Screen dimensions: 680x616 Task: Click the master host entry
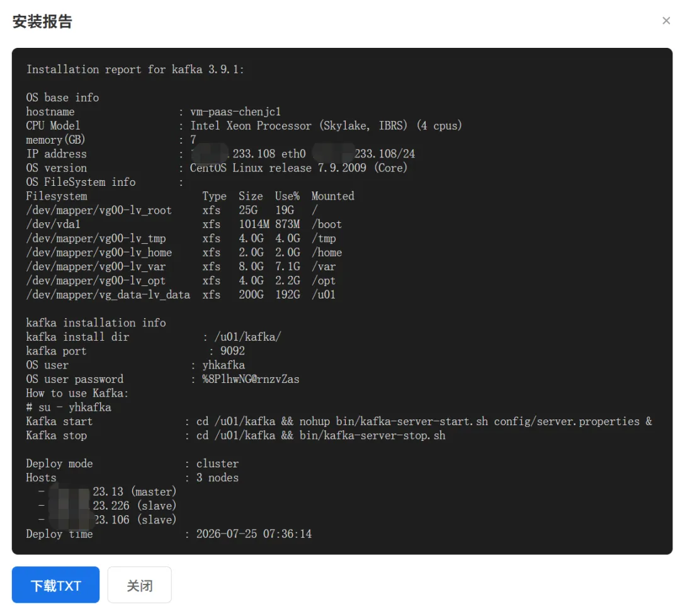(107, 491)
